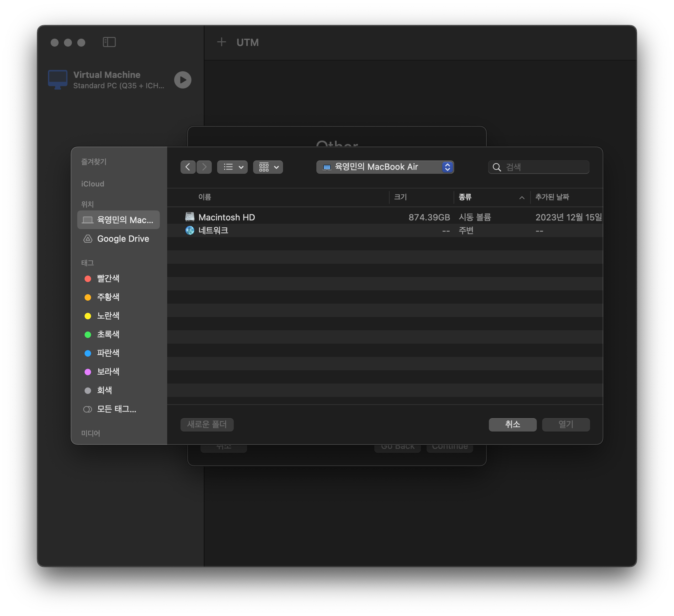Select the Virtual Machine monitor icon

[x=58, y=80]
